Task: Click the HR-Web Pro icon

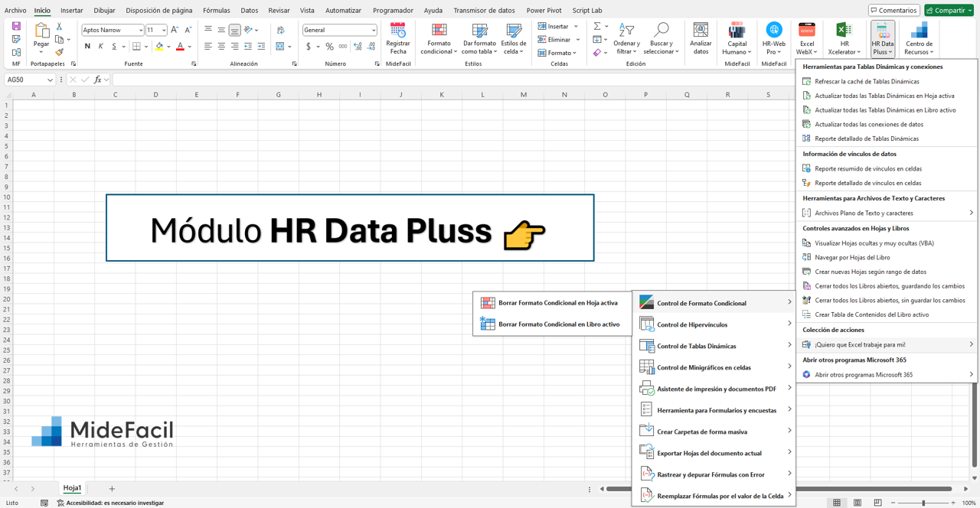Action: coord(773,38)
